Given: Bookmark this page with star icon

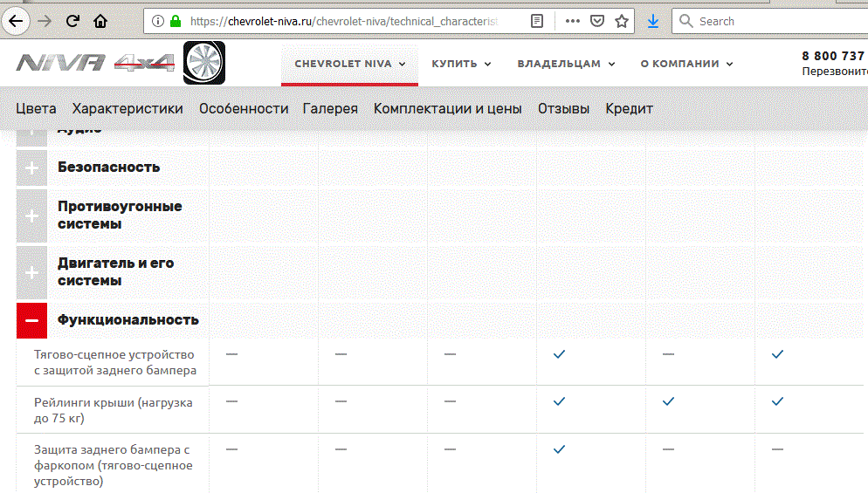Looking at the screenshot, I should (x=622, y=21).
